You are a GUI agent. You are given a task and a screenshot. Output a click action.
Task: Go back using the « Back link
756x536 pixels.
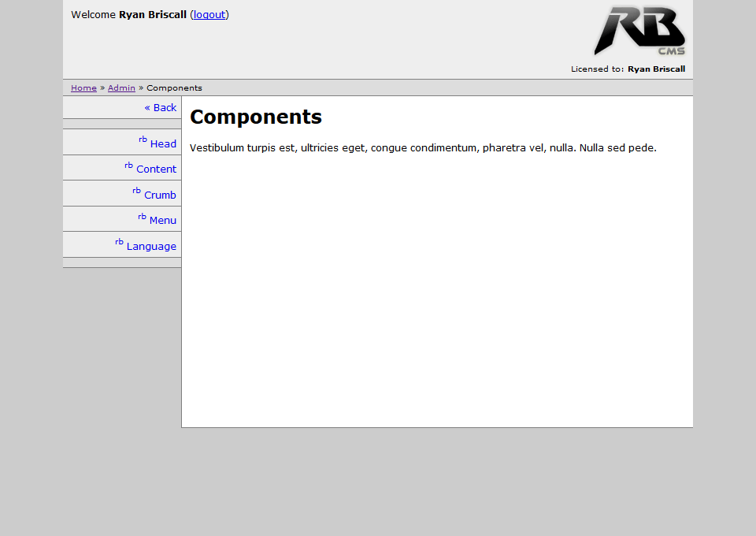pyautogui.click(x=161, y=108)
